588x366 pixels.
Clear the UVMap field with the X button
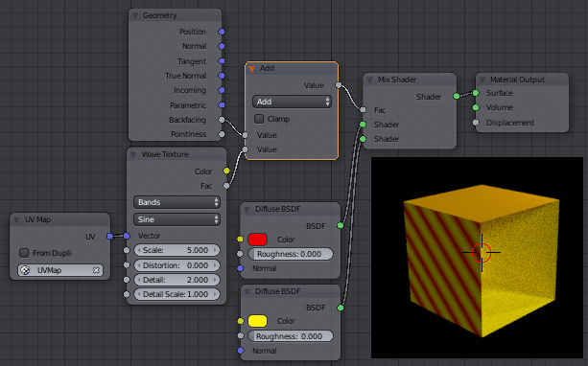(96, 270)
